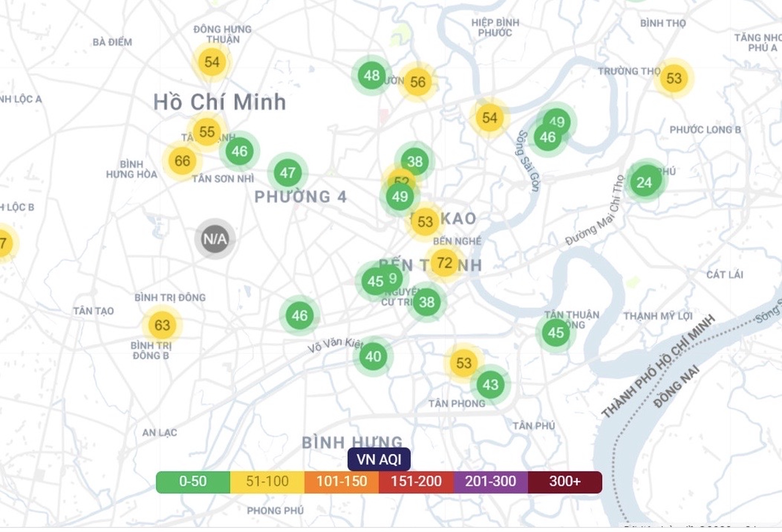This screenshot has height=532, width=782.
Task: Click the yellow 55 AQI marker
Action: coord(206,132)
